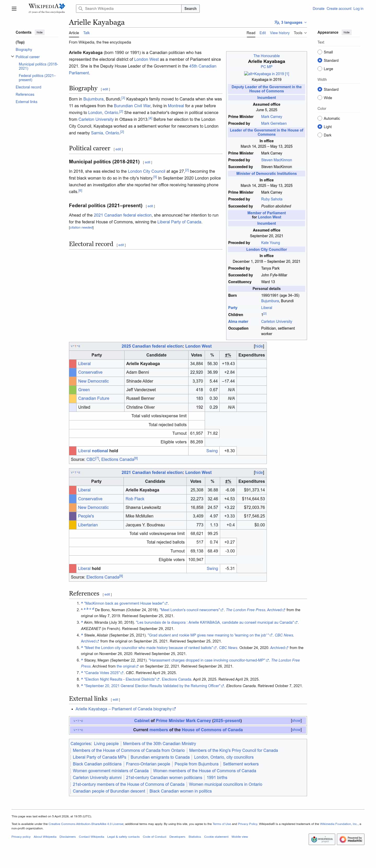This screenshot has height=868, width=376.
Task: Click the Wikipedia logo
Action: click(46, 8)
